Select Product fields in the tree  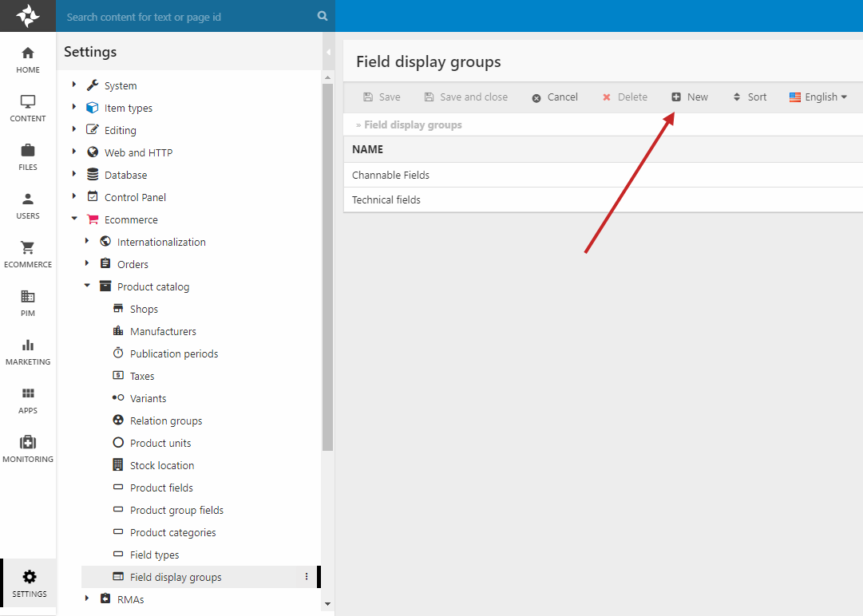coord(161,488)
